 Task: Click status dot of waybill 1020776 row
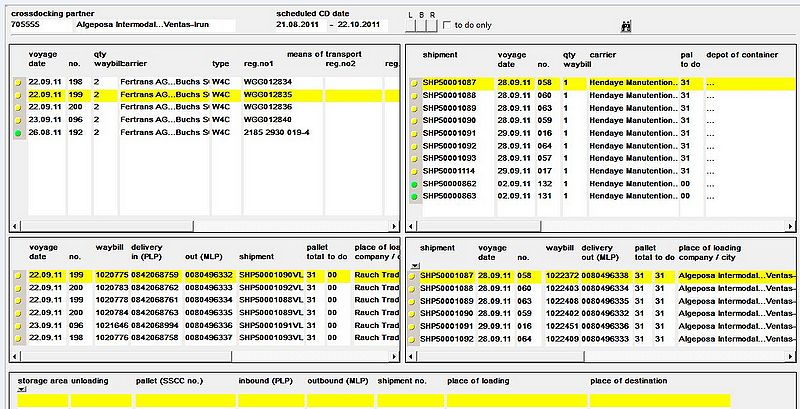coord(18,338)
